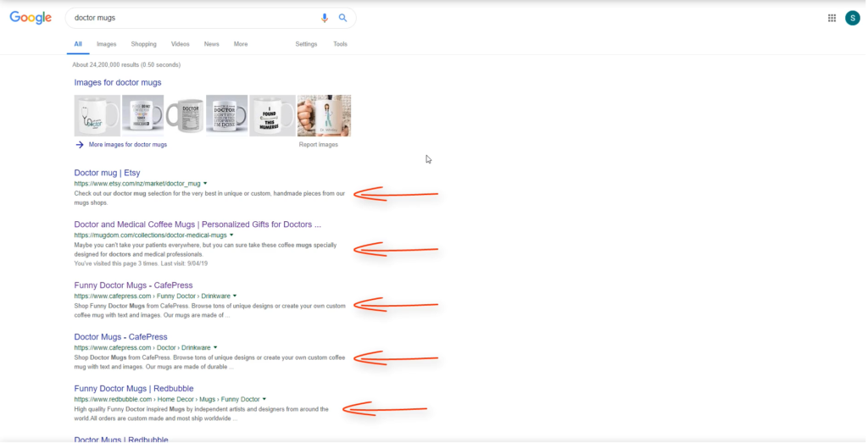
Task: Expand the dropdown arrow beside the mugdom URL
Action: [231, 235]
